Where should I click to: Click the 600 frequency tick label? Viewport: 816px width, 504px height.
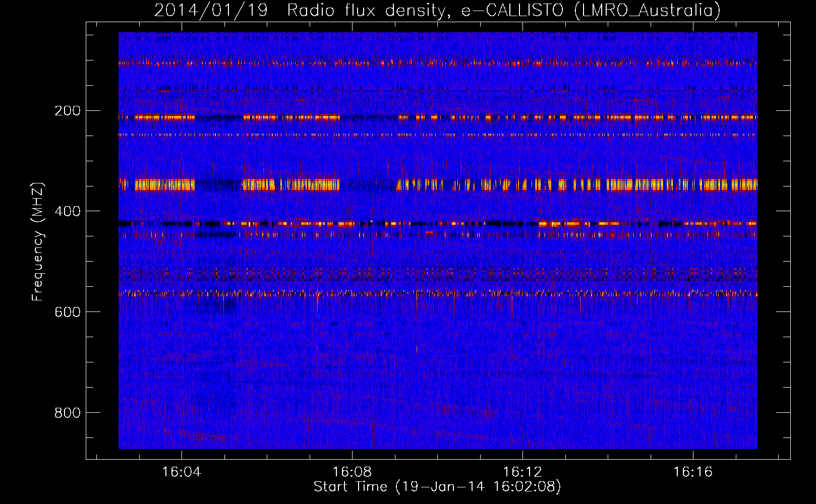coord(68,312)
